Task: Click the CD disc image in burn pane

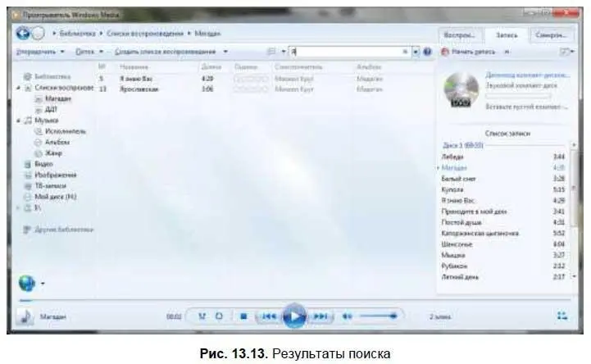Action: [x=461, y=89]
